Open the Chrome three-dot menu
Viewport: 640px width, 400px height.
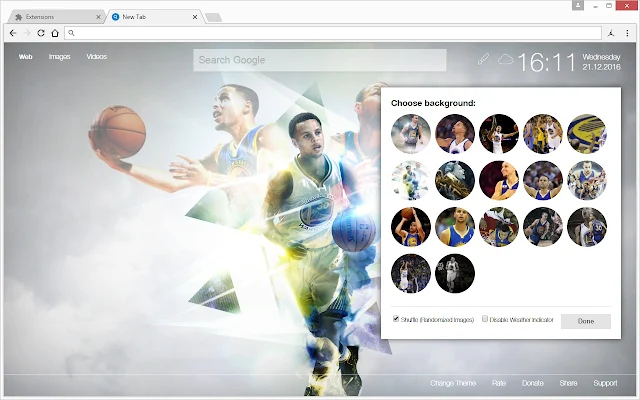627,33
